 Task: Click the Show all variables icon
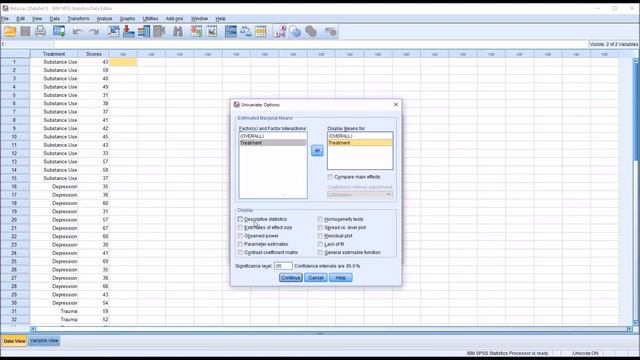point(311,31)
